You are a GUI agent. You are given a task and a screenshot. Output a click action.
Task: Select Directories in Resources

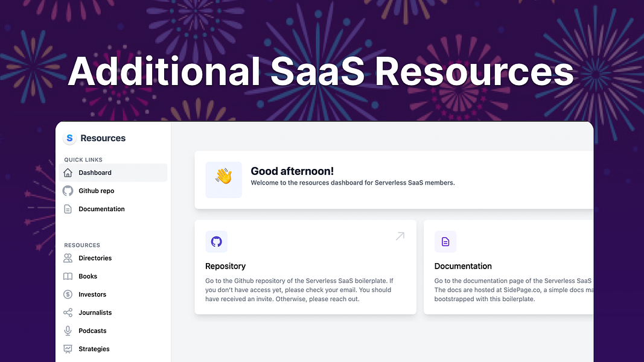pos(113,258)
